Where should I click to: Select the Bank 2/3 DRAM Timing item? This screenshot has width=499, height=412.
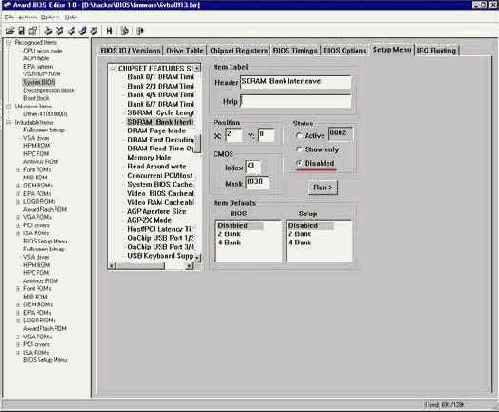tap(160, 86)
